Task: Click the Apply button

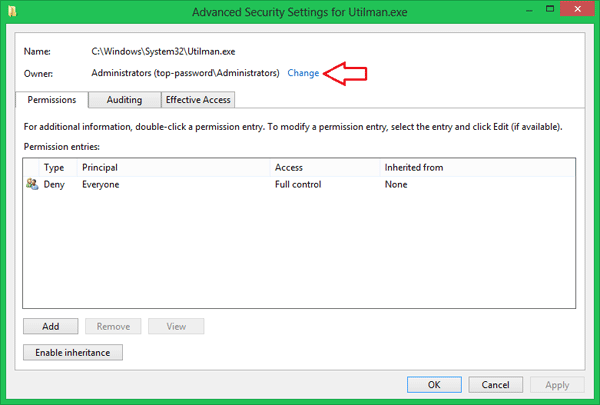Action: [557, 385]
